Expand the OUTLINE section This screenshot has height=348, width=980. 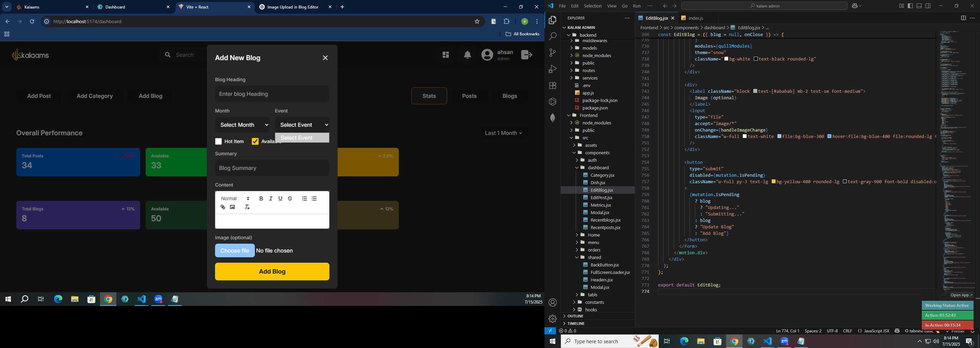[x=575, y=316]
